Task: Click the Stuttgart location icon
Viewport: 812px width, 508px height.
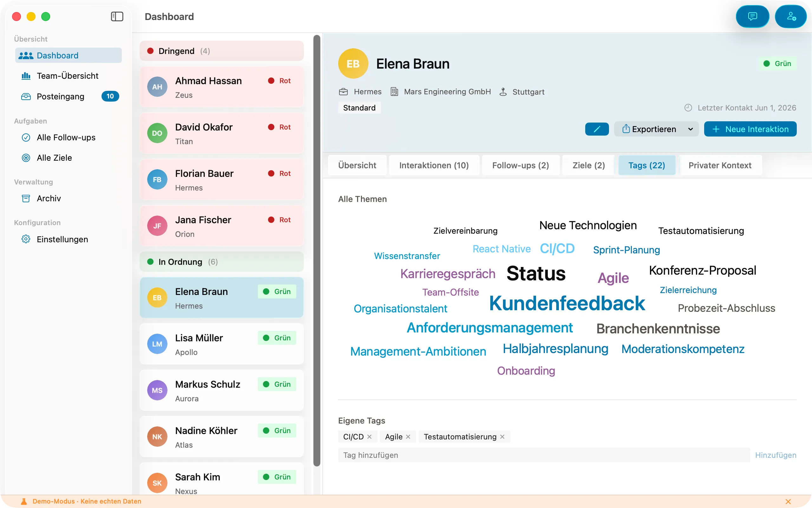Action: 503,92
